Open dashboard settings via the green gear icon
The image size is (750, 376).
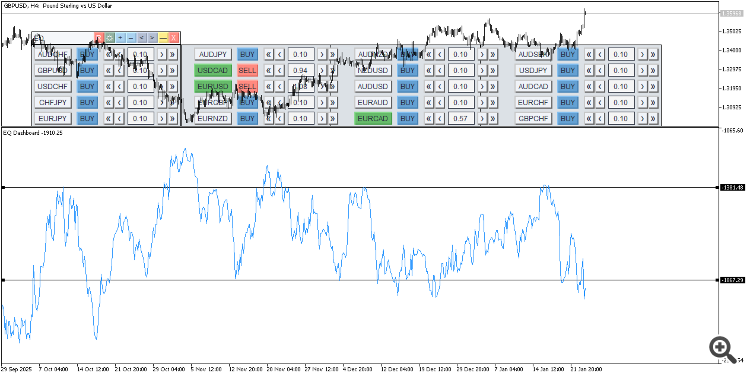click(x=110, y=38)
